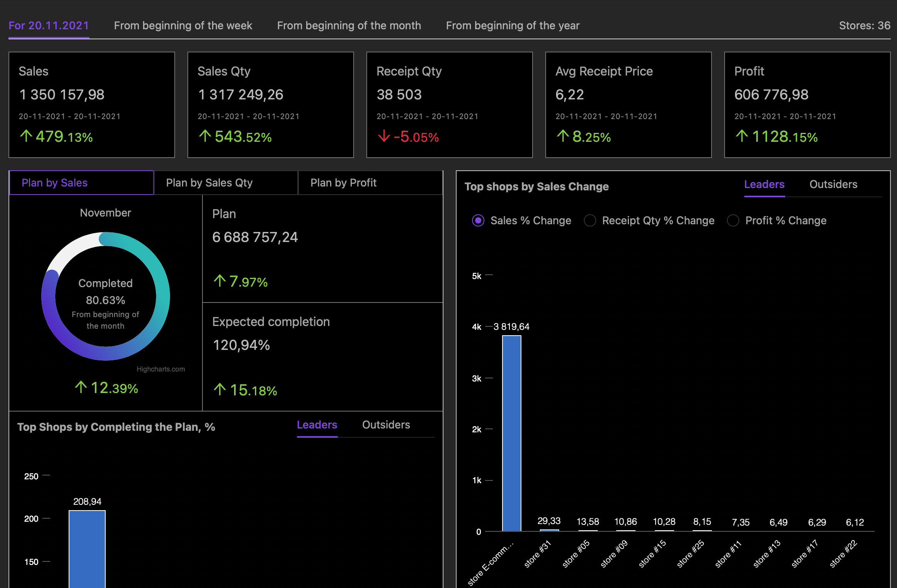The image size is (897, 588).
Task: Select Sales % Change radio button
Action: pos(478,220)
